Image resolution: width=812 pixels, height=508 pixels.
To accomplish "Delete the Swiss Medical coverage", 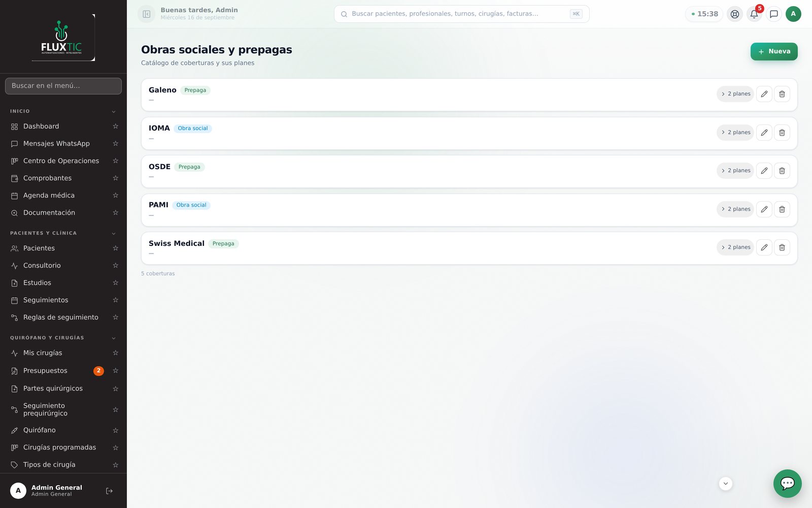I will [x=782, y=247].
